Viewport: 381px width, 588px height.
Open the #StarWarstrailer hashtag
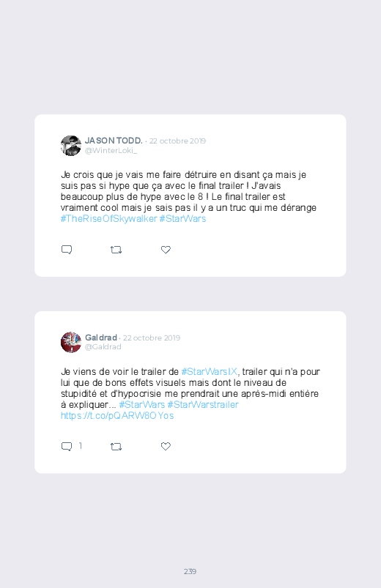click(203, 405)
